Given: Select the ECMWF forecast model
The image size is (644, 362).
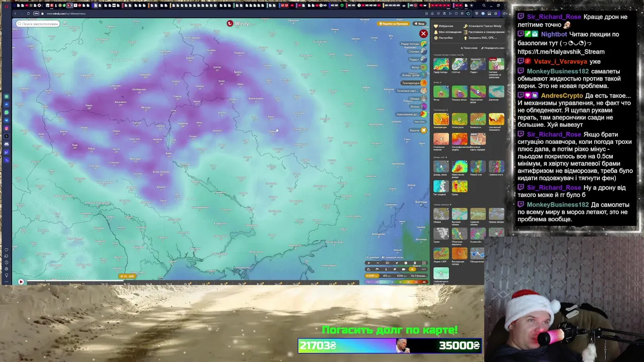Looking at the screenshot, I should point(372,276).
